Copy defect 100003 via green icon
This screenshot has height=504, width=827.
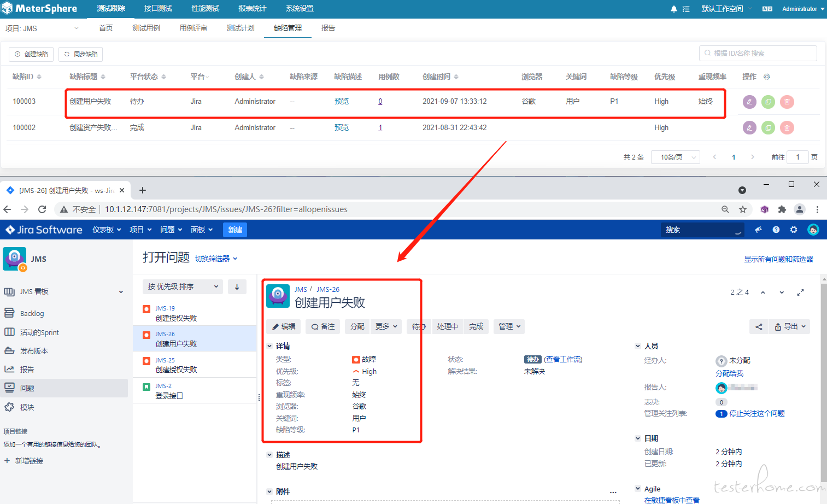(768, 102)
